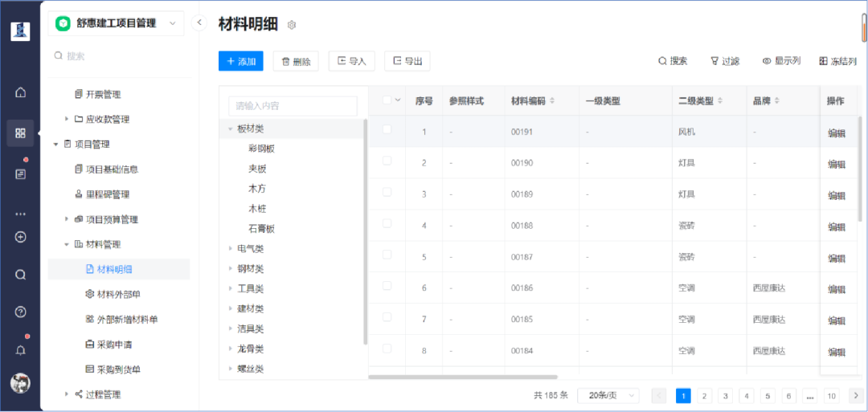
Task: Open the magnifier search icon in left rail
Action: pyautogui.click(x=20, y=275)
